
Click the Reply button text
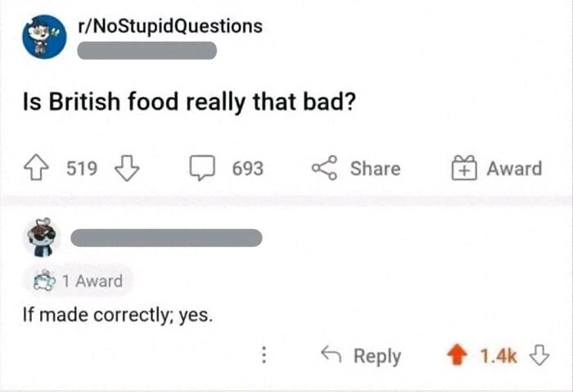coord(377,356)
